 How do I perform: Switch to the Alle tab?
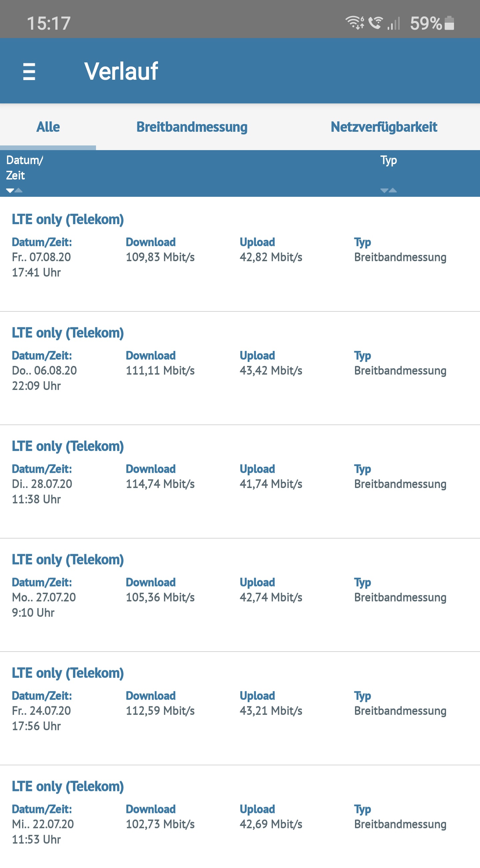point(48,127)
